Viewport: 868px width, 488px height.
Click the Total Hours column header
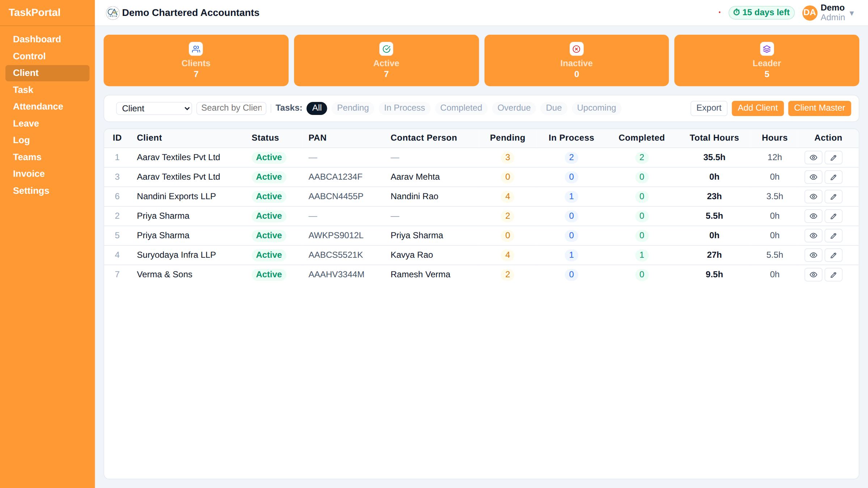[714, 138]
